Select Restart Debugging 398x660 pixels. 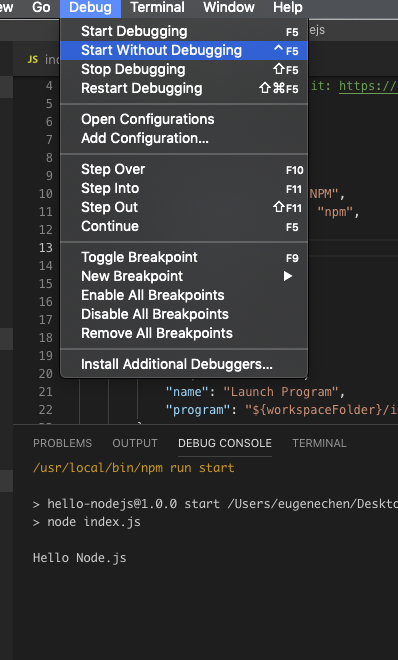coord(184,88)
